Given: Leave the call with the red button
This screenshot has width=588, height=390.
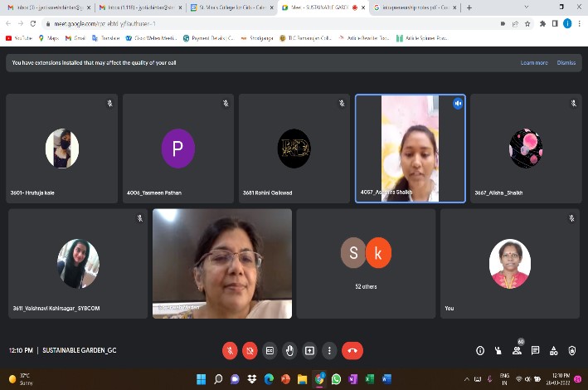Looking at the screenshot, I should click(352, 350).
